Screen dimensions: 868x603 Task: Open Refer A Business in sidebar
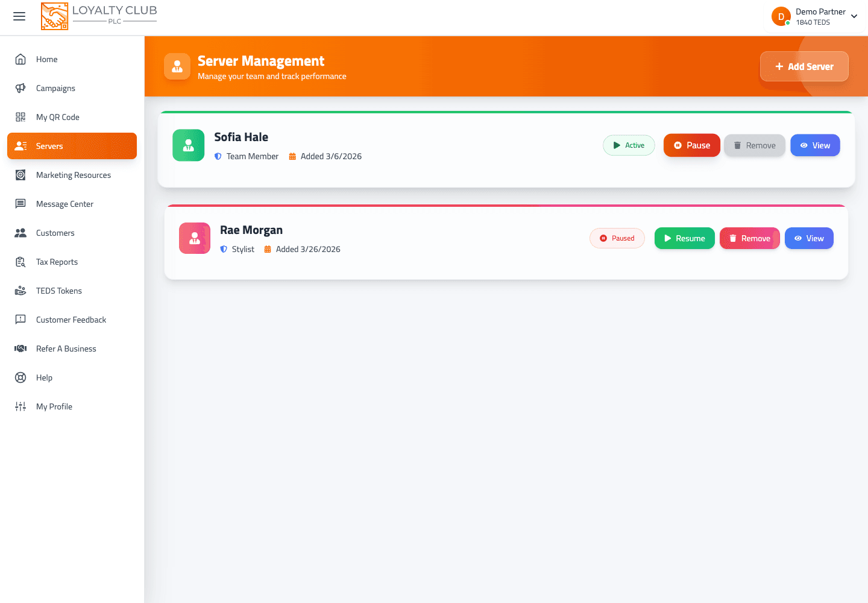point(72,349)
